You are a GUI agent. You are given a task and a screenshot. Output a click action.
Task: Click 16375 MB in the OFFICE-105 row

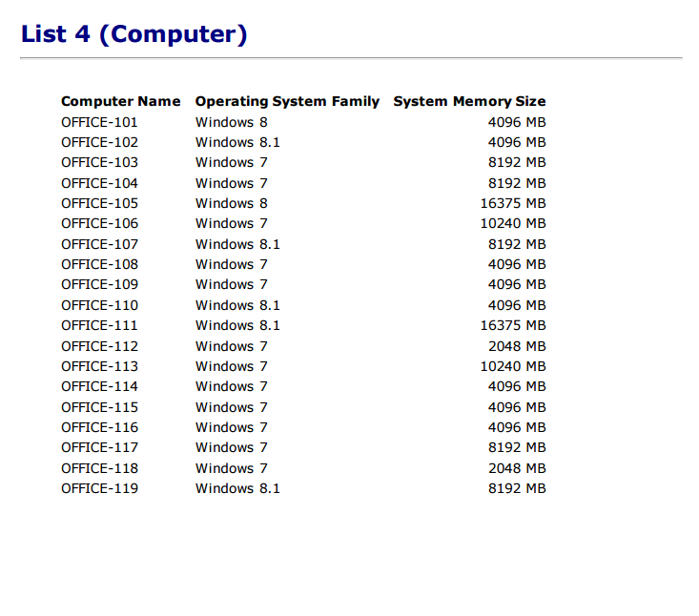coord(513,203)
